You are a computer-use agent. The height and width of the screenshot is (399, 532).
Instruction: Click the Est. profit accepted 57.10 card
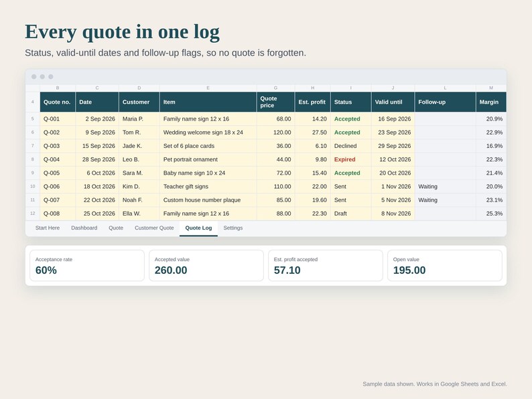click(x=326, y=266)
